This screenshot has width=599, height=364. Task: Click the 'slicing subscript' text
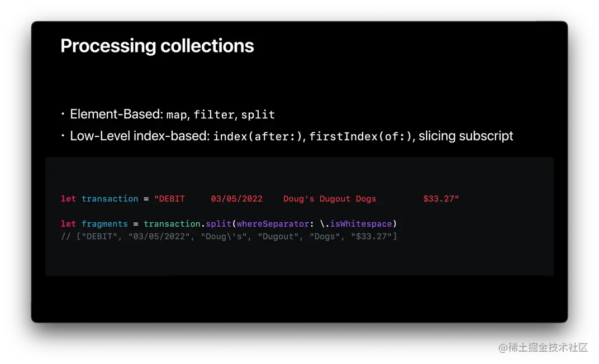coord(465,136)
